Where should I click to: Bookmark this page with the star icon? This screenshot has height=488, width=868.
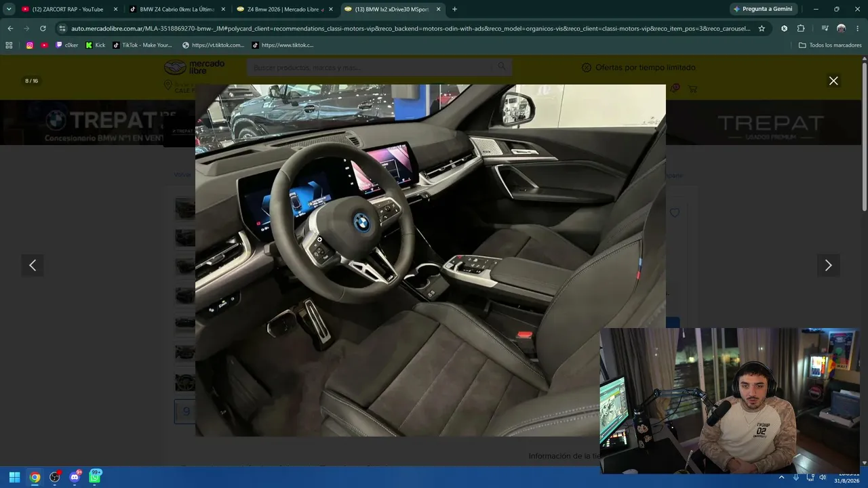pyautogui.click(x=762, y=28)
